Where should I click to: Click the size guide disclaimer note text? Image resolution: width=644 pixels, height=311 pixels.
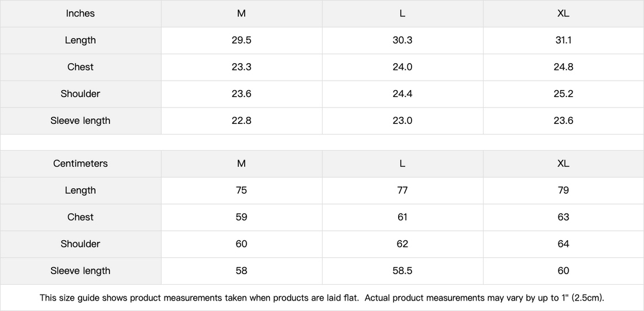tap(321, 298)
